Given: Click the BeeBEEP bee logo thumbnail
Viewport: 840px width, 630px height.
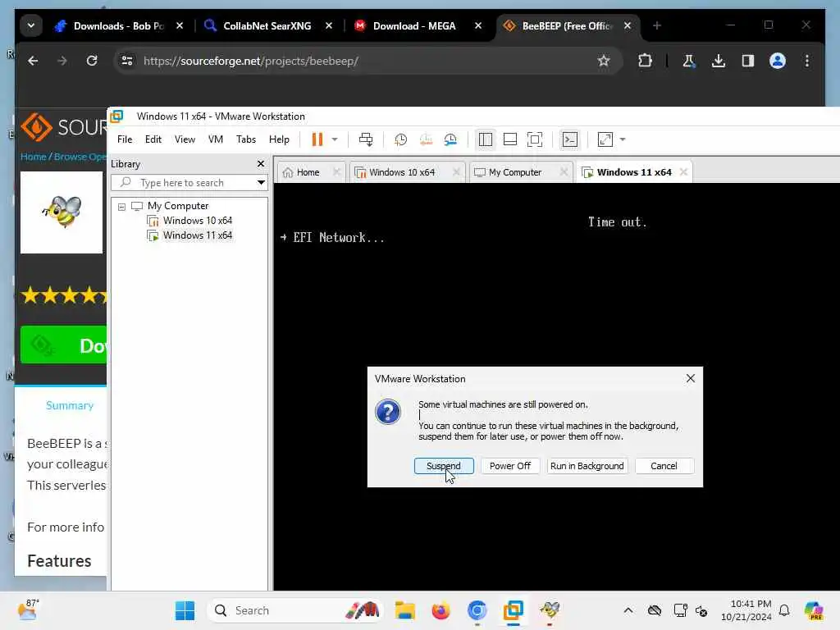Looking at the screenshot, I should click(61, 212).
